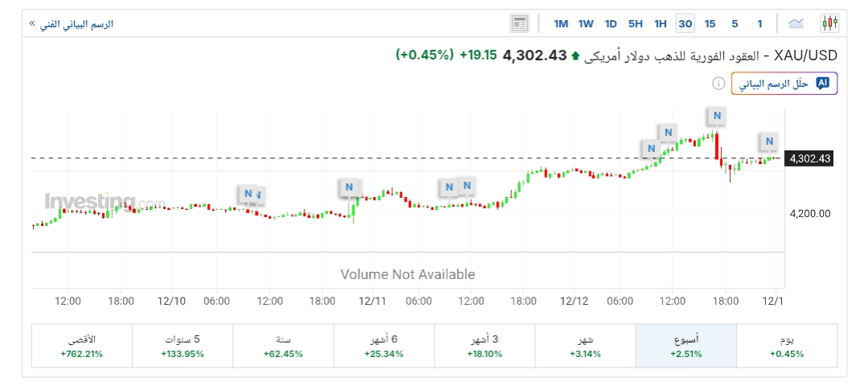868x386 pixels.
Task: Select the 15 minute timeframe
Action: [710, 23]
